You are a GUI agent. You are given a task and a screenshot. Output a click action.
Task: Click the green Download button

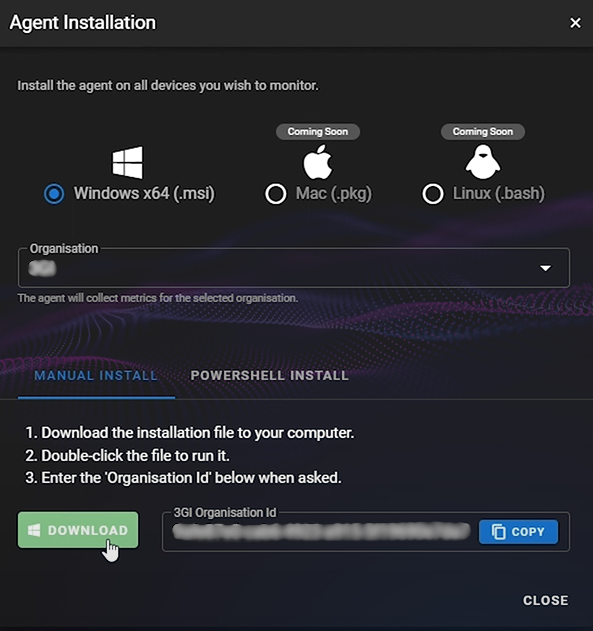point(78,530)
